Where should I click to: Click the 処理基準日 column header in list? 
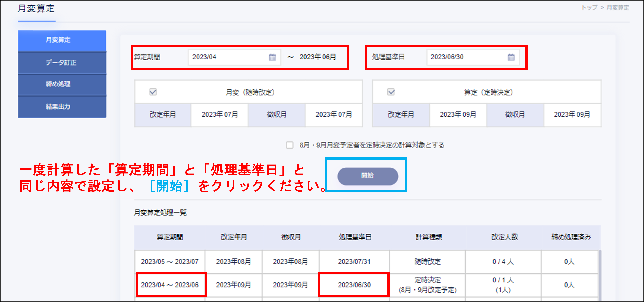pyautogui.click(x=355, y=237)
